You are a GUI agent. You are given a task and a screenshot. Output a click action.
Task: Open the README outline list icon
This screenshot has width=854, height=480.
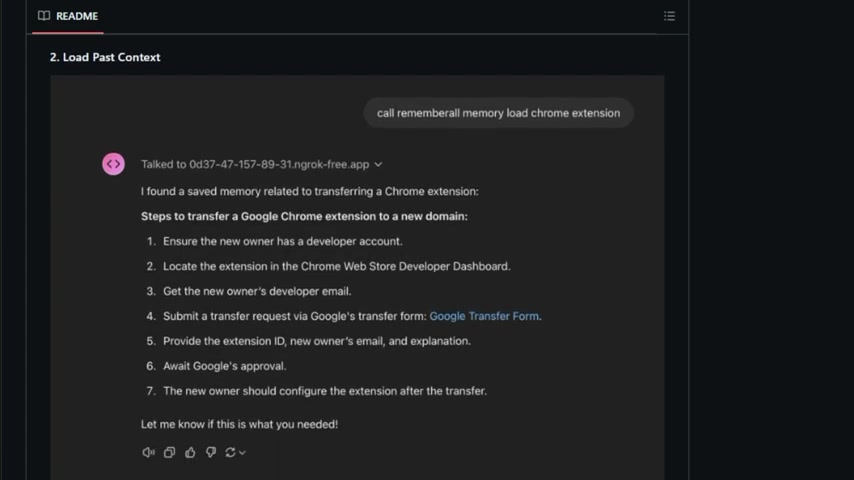669,16
